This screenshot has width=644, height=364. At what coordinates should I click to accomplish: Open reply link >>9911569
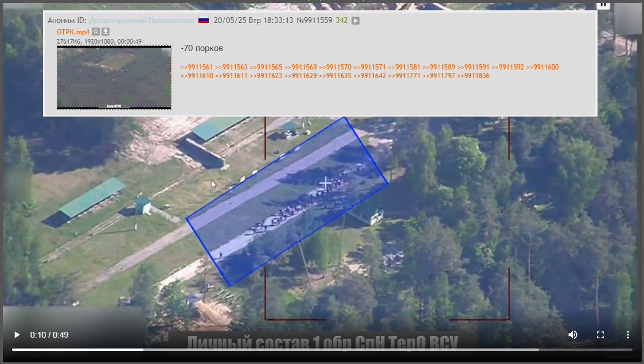[300, 67]
